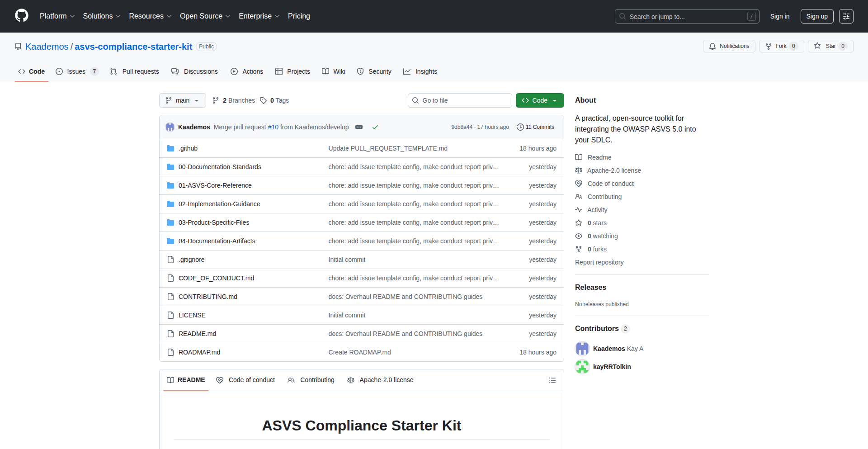Viewport: 868px width, 449px height.
Task: Open the green Code dropdown button
Action: click(x=540, y=100)
